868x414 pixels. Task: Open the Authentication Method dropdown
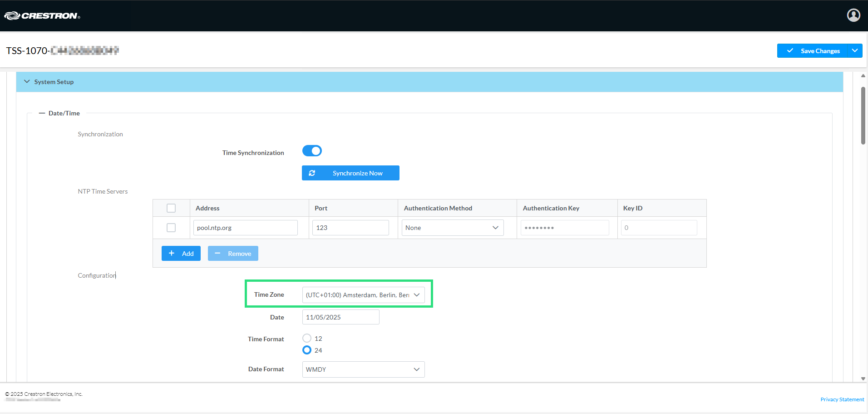coord(452,228)
